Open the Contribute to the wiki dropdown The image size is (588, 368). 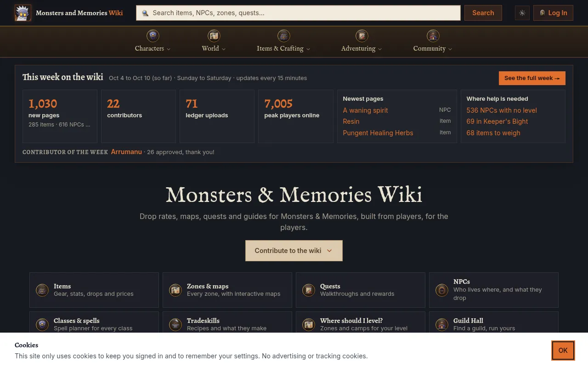click(294, 251)
